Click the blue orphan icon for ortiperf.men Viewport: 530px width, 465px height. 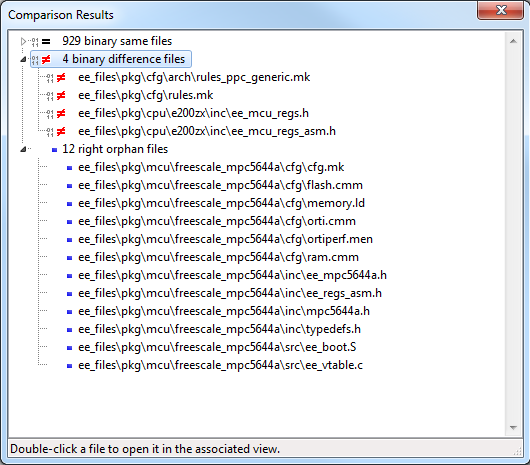tap(70, 240)
